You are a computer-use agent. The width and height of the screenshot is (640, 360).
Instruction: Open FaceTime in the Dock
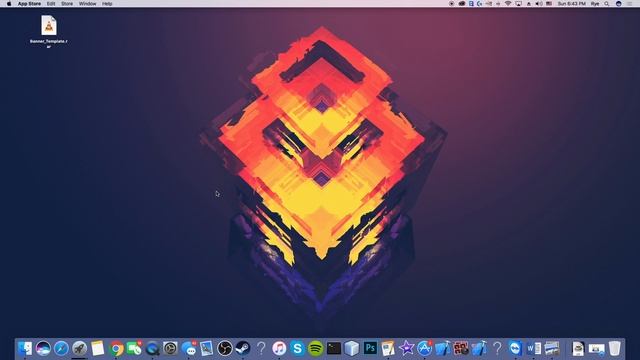134,348
